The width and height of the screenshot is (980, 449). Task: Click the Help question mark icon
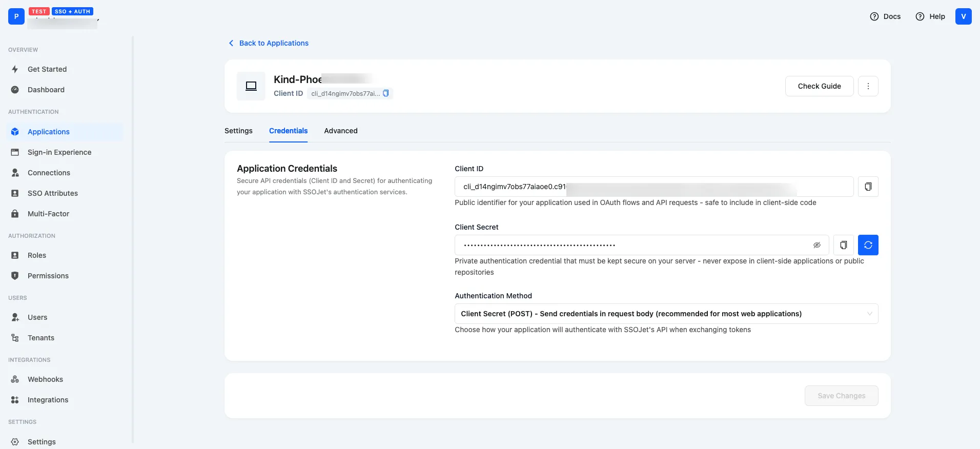tap(920, 16)
